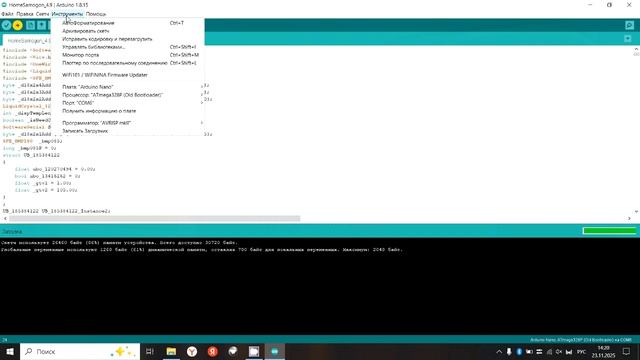Open the Скетч menu

coord(42,14)
